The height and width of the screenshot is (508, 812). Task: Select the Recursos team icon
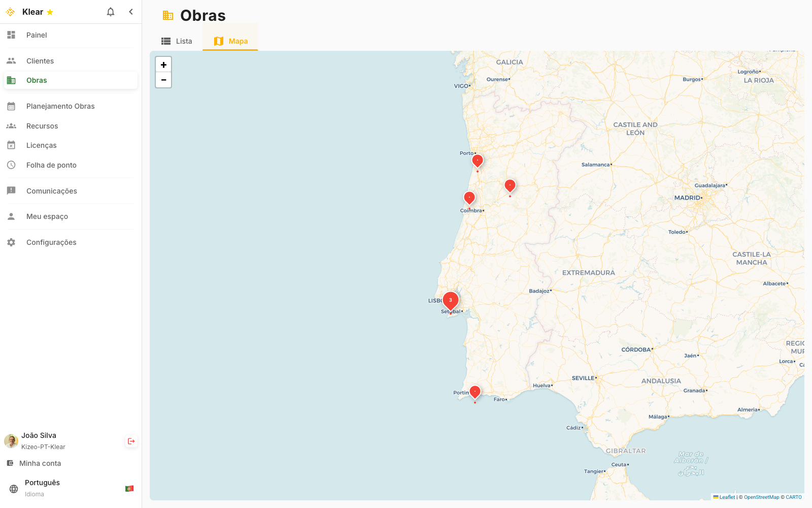[x=11, y=125]
